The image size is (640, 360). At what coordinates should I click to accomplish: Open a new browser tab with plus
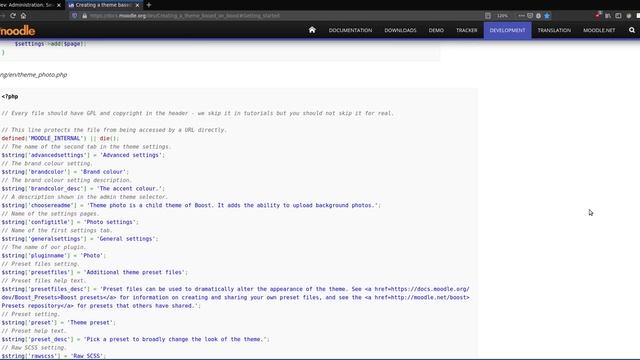[x=149, y=5]
